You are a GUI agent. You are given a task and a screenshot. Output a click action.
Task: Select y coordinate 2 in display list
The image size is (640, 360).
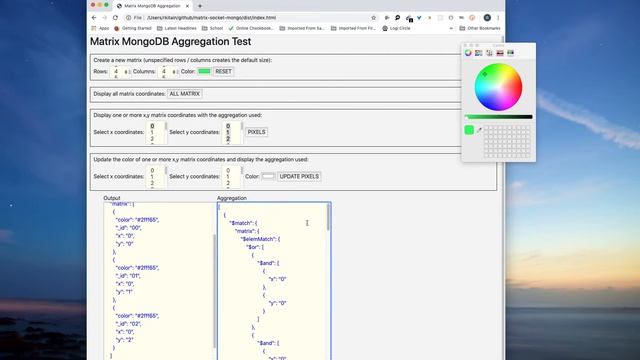(x=228, y=139)
